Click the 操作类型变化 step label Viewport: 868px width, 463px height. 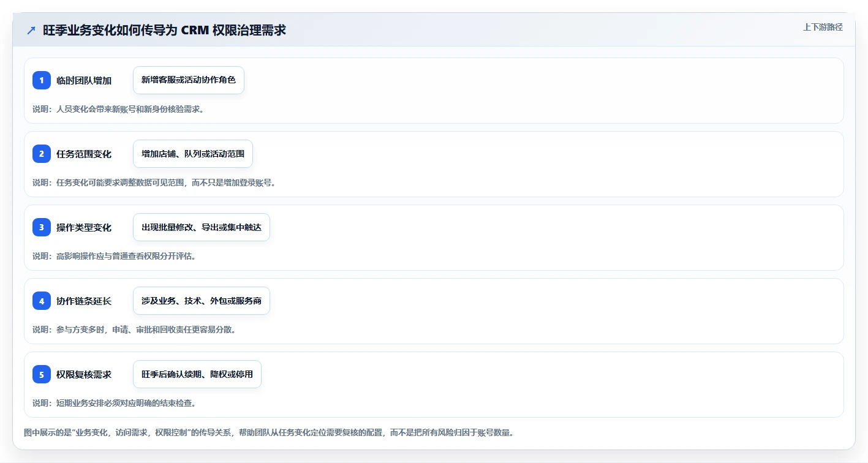(x=84, y=227)
